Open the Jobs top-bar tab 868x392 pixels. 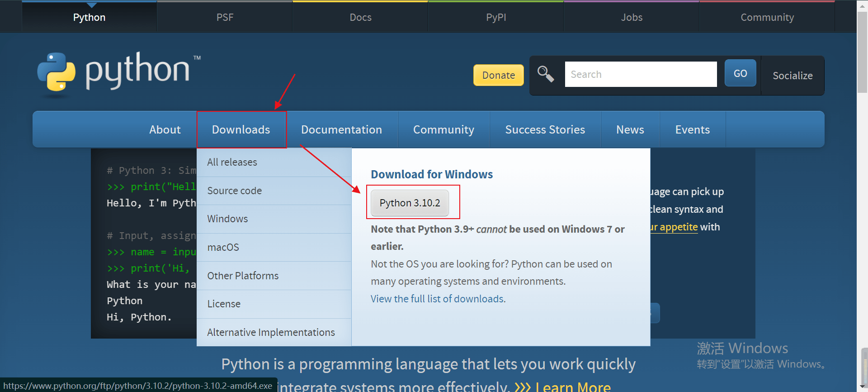click(x=632, y=17)
